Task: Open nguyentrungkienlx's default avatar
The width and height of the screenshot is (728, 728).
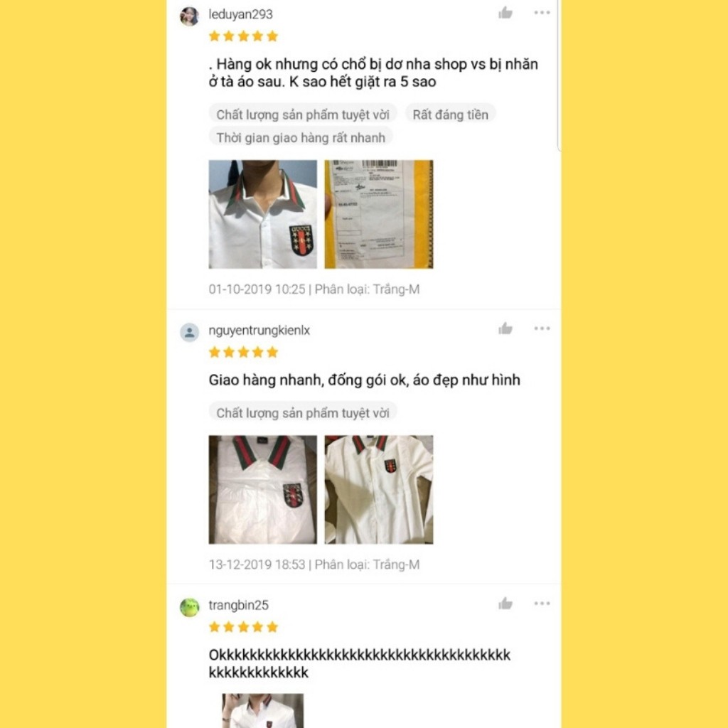Action: [189, 333]
